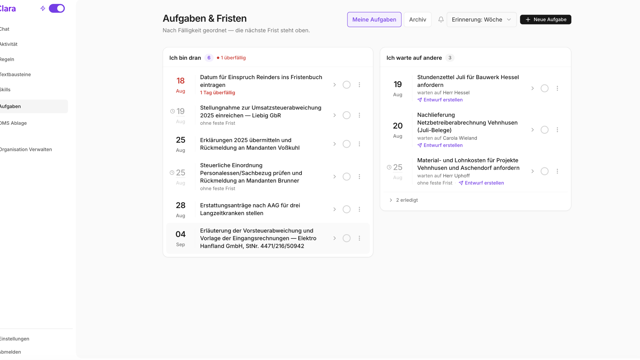
Task: Click clock icon beside 19 Aug Liebig task
Action: [172, 111]
